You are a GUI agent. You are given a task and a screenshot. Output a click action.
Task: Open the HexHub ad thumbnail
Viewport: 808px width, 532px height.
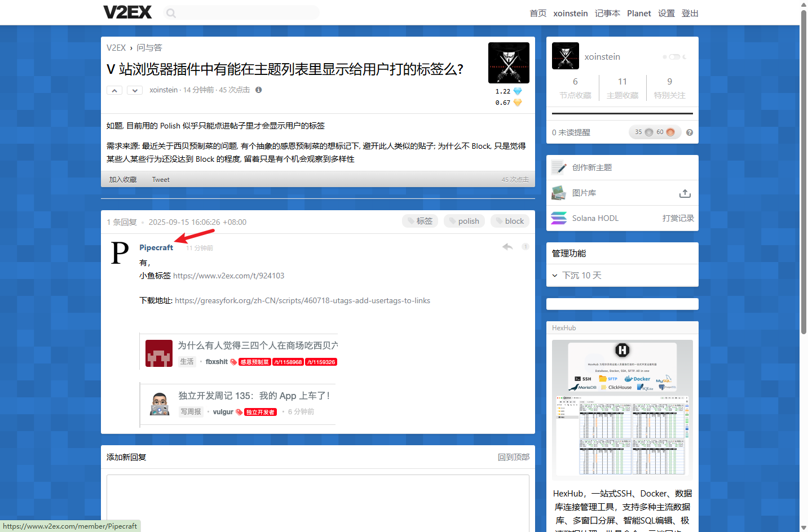click(622, 410)
